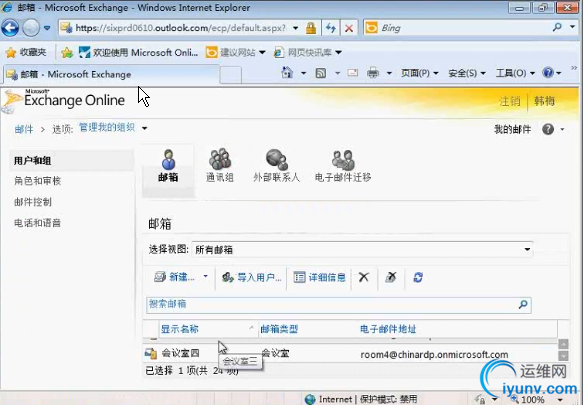The image size is (583, 405).
Task: Click the 注销 sign out link
Action: click(x=509, y=101)
